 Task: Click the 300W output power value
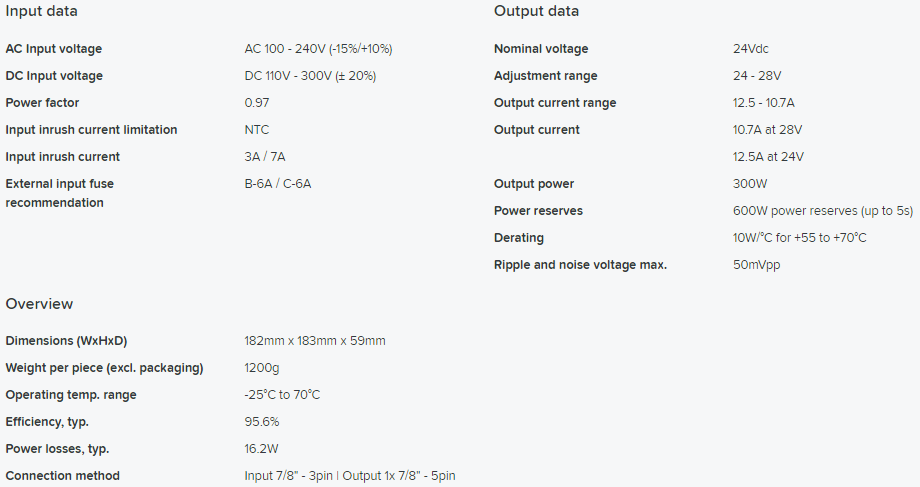click(x=750, y=184)
